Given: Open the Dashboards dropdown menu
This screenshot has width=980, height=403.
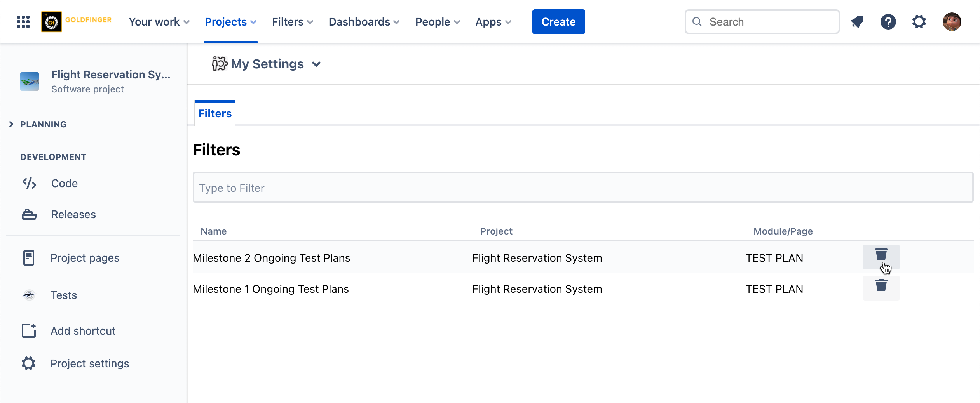Looking at the screenshot, I should (364, 22).
